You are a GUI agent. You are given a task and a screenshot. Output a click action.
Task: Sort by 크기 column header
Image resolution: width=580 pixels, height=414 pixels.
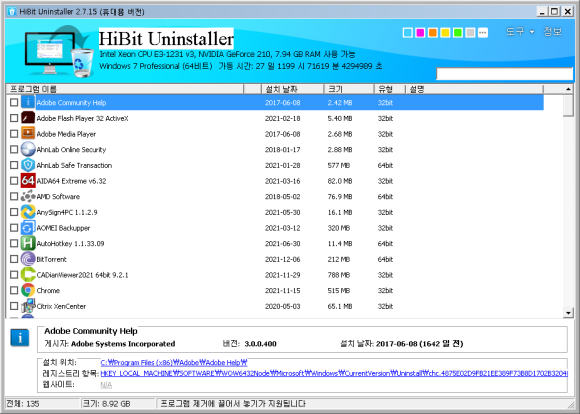click(349, 89)
